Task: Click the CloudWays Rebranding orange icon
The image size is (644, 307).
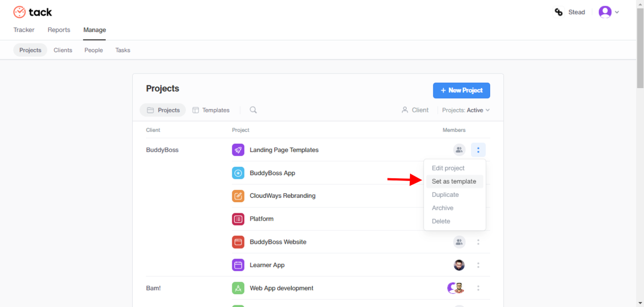Action: pyautogui.click(x=238, y=196)
